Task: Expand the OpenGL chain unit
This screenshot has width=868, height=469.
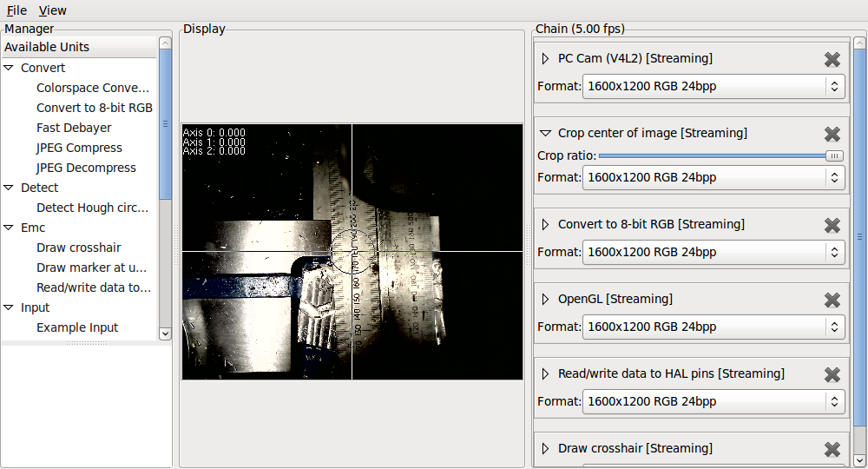Action: click(x=545, y=300)
